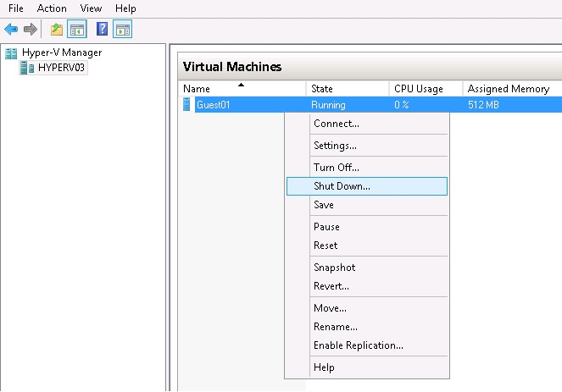Toggle the Show/Hide Action Pane icon
Screen dimensions: 562x392
[x=123, y=30]
